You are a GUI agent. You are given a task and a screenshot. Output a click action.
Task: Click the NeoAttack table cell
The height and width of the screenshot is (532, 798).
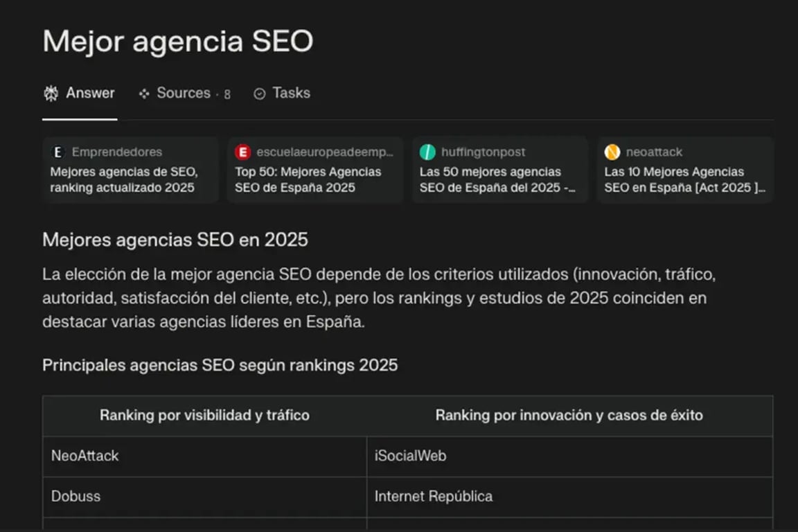[204, 456]
